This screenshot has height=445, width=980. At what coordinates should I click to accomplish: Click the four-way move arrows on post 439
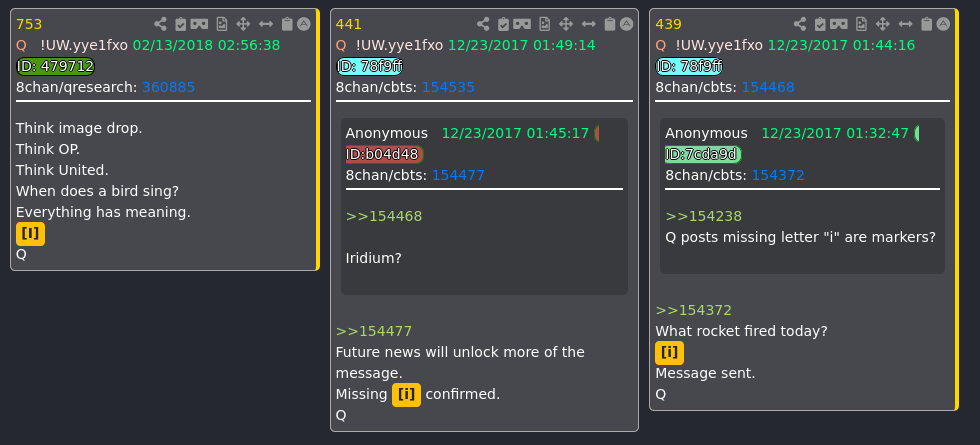(x=882, y=24)
